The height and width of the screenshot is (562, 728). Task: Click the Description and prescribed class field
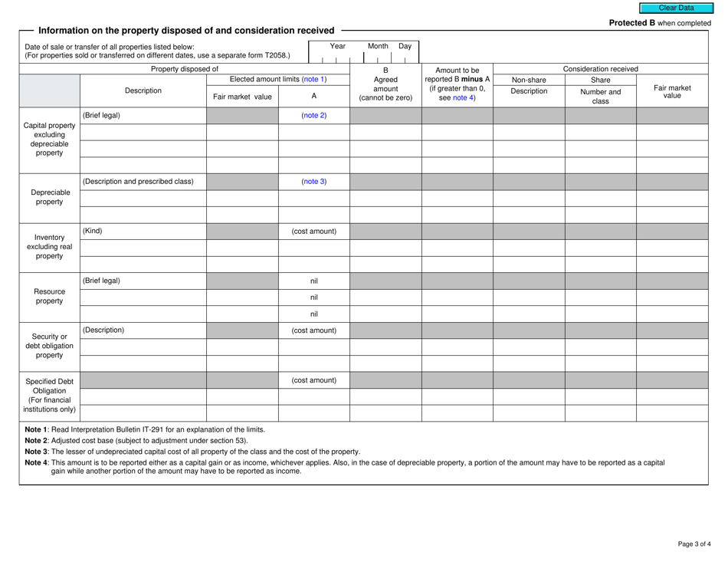pyautogui.click(x=142, y=182)
